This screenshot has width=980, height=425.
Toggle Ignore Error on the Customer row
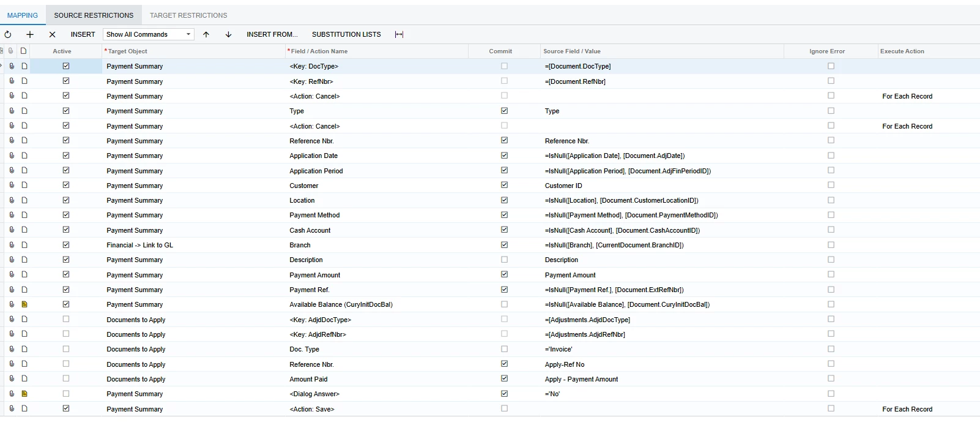(831, 185)
